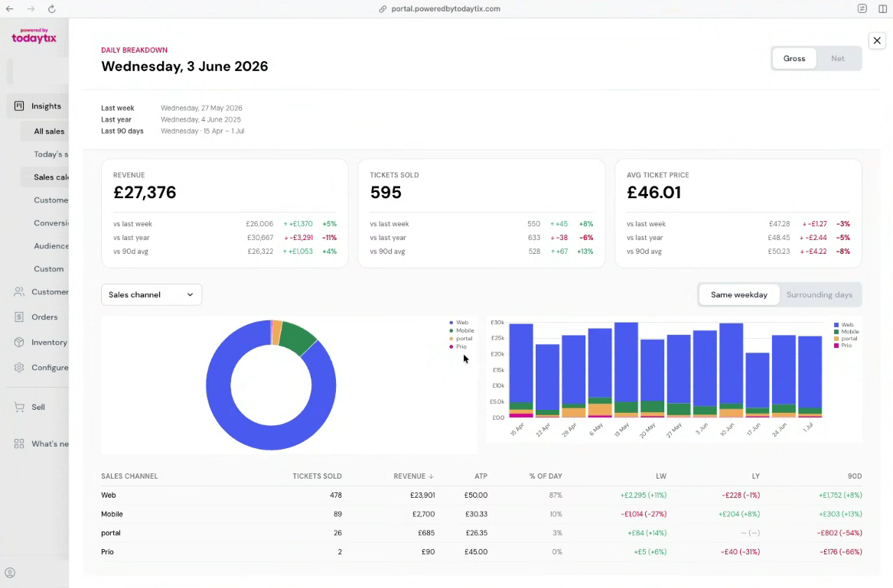Click the 13 May bar in chart
Image resolution: width=893 pixels, height=588 pixels.
627,370
